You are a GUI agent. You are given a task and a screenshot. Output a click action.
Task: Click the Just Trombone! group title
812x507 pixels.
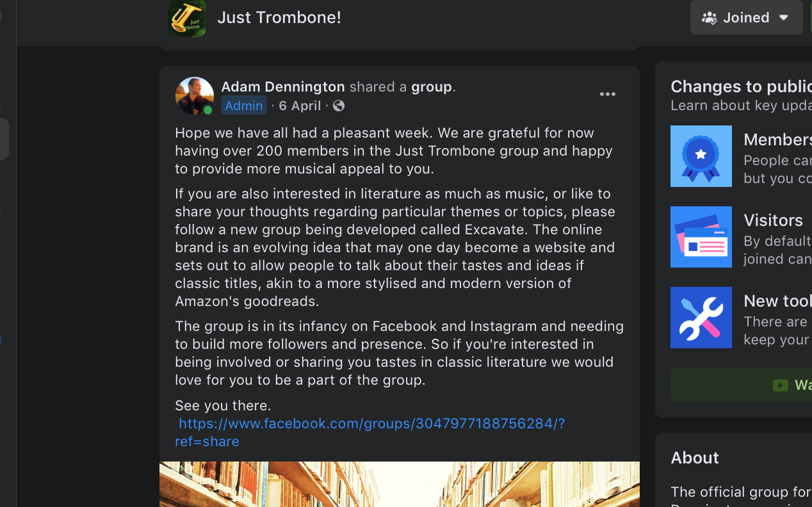[279, 17]
